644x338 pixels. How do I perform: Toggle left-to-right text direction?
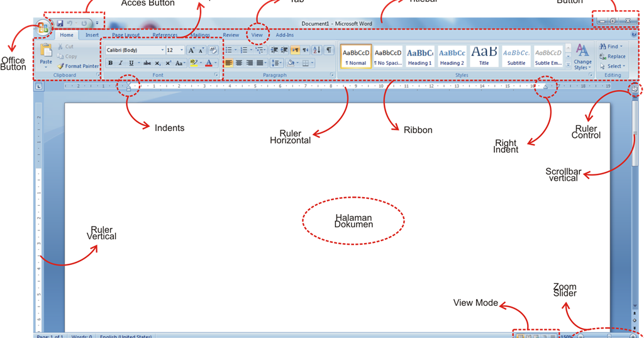295,50
